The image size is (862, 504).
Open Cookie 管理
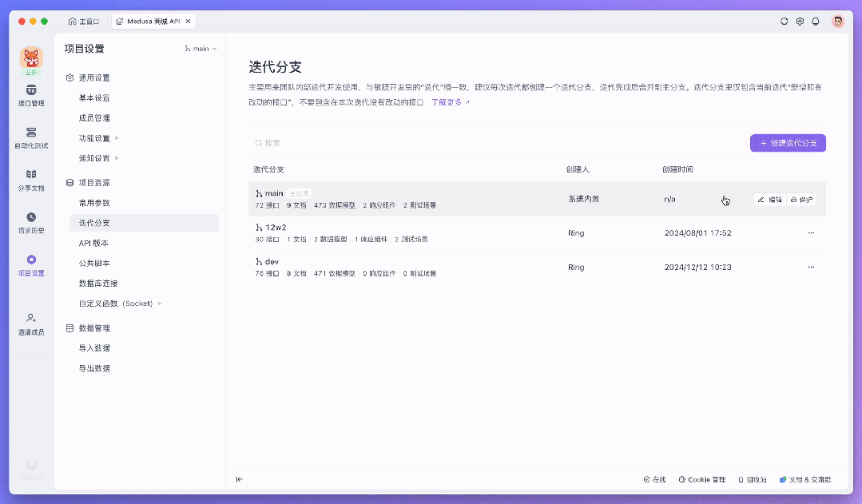pos(701,479)
